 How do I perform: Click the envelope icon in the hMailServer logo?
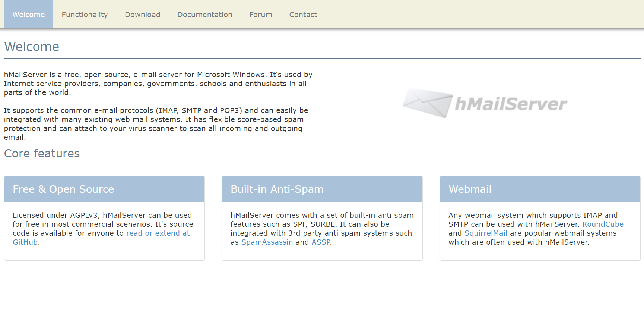tap(428, 103)
